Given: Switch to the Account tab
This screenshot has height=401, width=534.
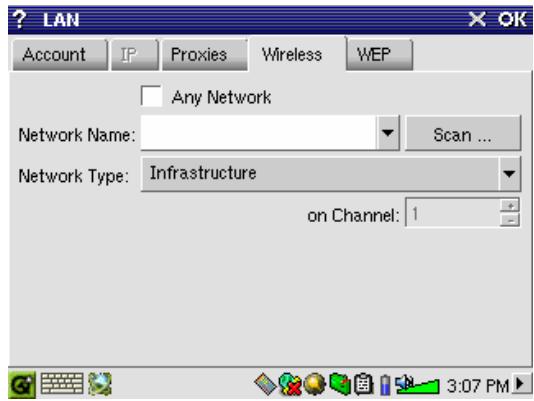Looking at the screenshot, I should click(60, 55).
